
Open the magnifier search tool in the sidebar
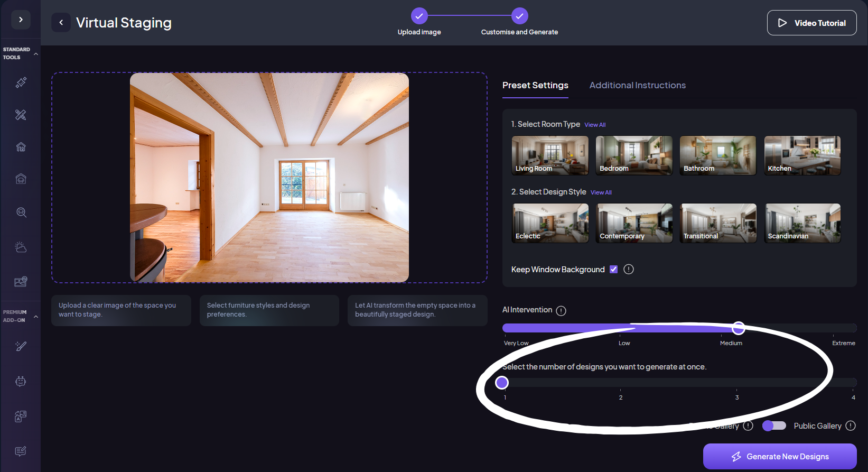click(x=21, y=212)
